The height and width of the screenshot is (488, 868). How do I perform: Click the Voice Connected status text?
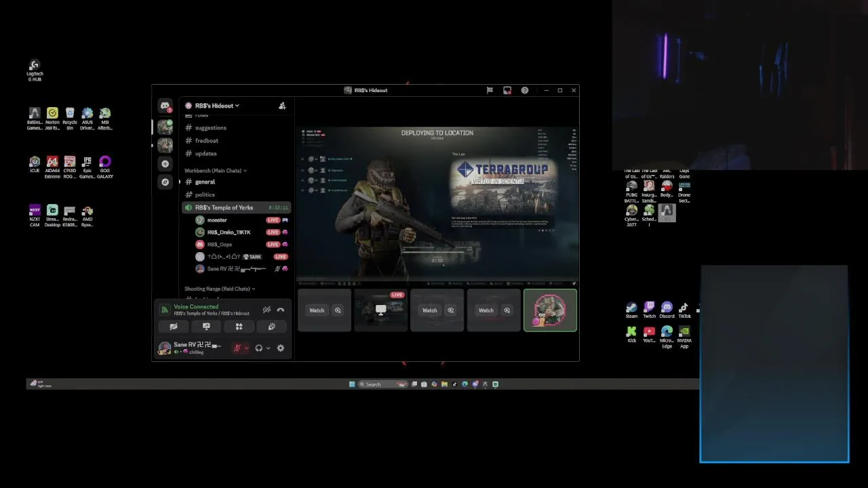click(x=196, y=307)
